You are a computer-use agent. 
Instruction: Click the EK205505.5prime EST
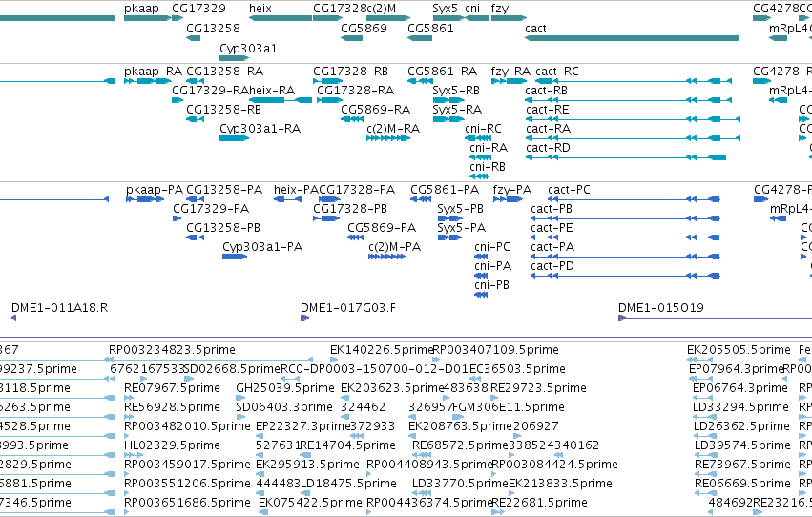click(x=699, y=360)
